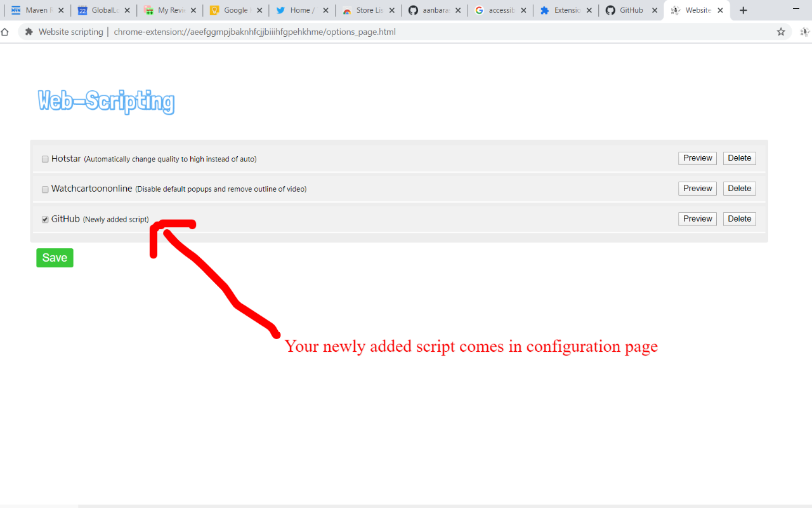
Task: Click the Google G favicon on the Google tab
Action: 215,10
